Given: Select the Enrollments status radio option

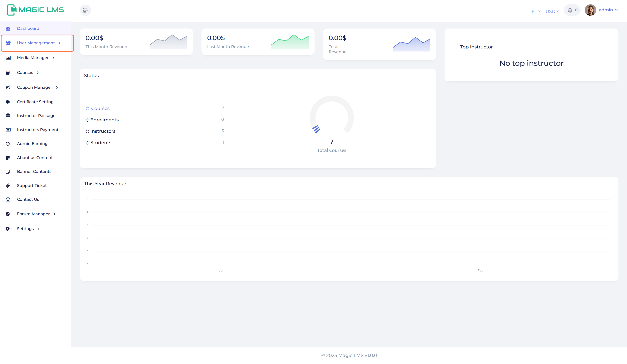Looking at the screenshot, I should [x=88, y=120].
